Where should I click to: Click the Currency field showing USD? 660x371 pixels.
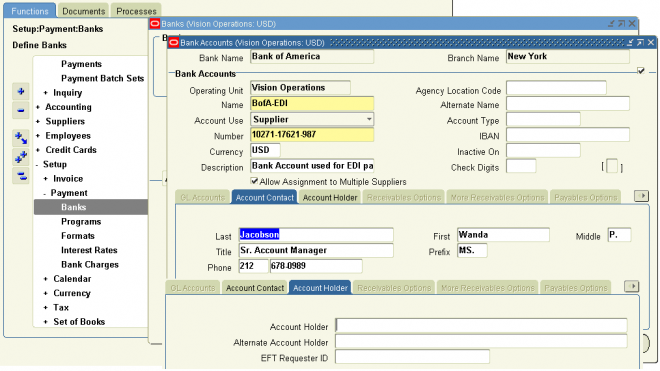click(265, 150)
